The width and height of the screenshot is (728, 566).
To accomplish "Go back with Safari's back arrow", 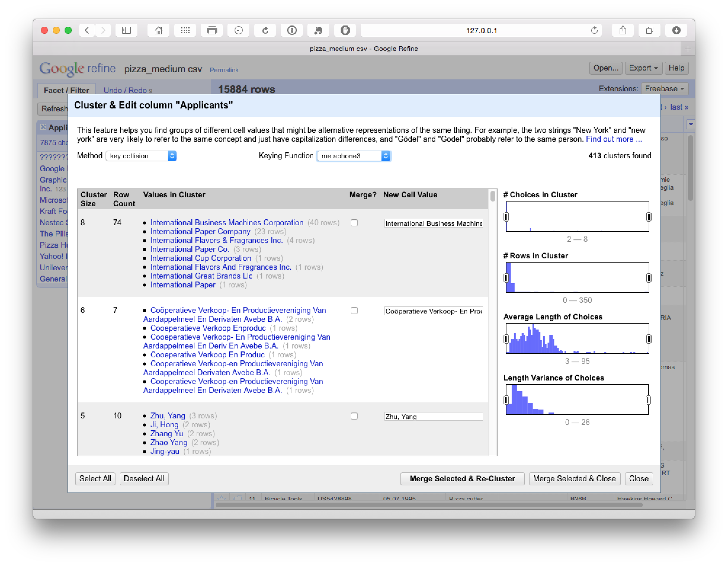I will 87,30.
